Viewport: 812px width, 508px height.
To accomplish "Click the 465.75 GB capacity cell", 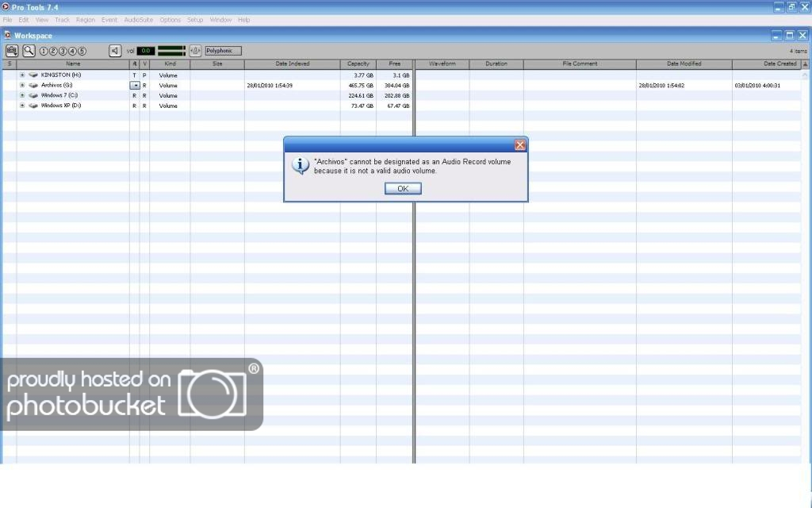I will coord(358,86).
